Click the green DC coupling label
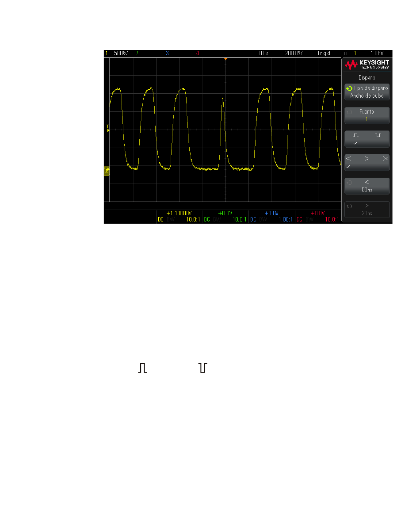Image resolution: width=420 pixels, height=515 pixels. coord(207,219)
